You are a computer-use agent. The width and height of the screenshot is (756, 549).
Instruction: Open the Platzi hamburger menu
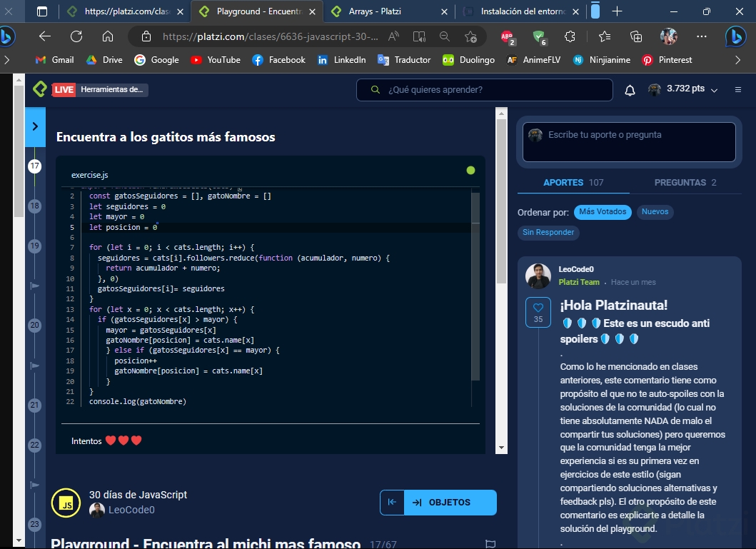pos(737,90)
